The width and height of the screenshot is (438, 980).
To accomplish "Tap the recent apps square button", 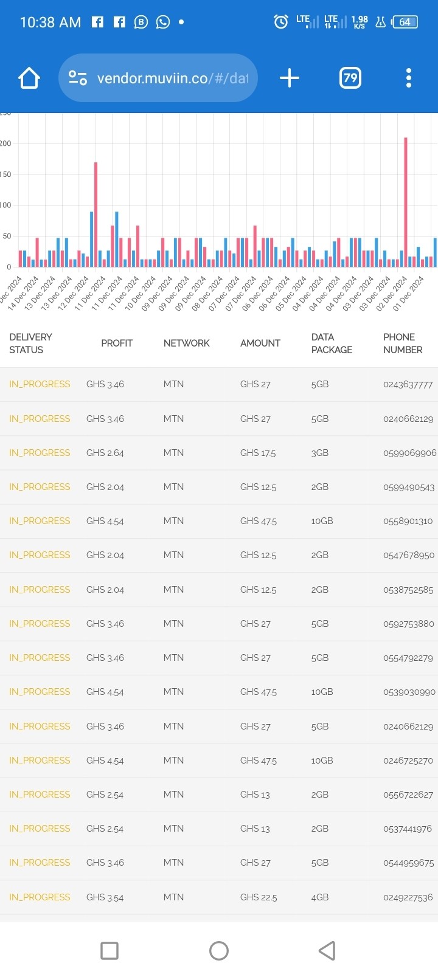I will tap(109, 950).
